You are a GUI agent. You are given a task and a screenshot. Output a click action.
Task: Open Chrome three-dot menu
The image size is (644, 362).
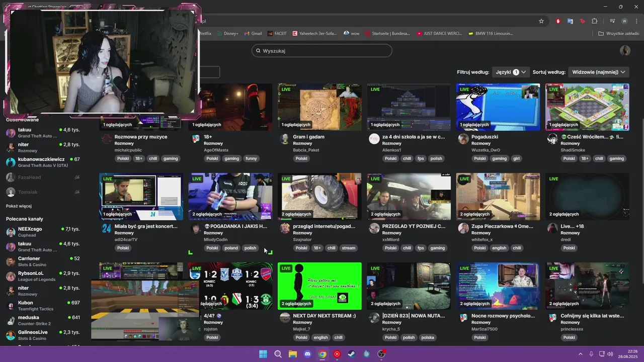pos(637,21)
